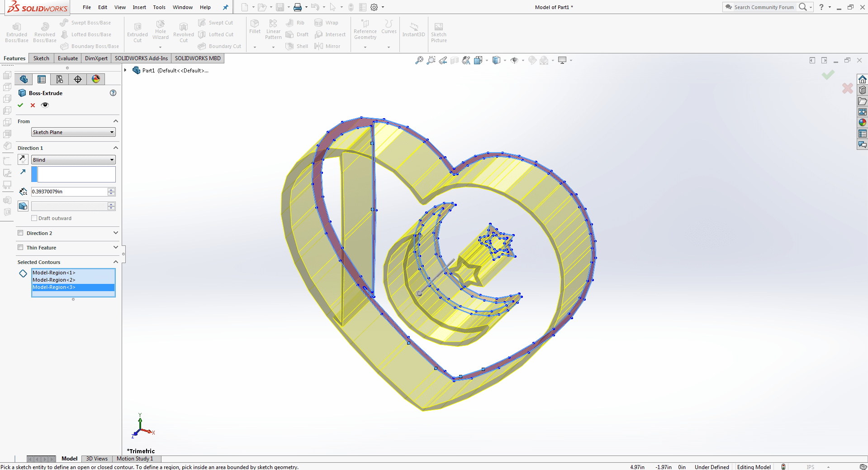Open the Display Style cube icon
868x470 pixels.
[x=496, y=60]
